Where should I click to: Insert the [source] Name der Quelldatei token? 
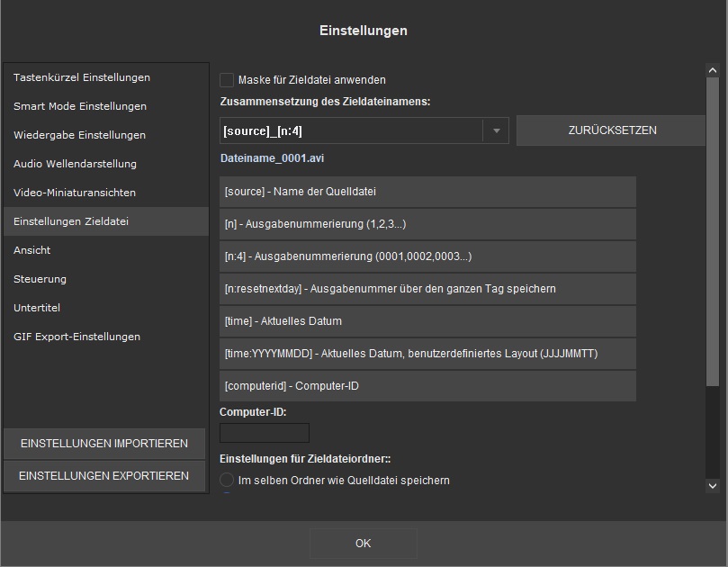[x=427, y=192]
